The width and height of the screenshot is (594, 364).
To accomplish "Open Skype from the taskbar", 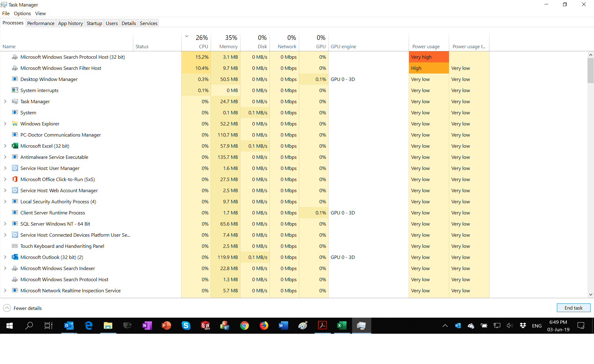I will click(186, 325).
